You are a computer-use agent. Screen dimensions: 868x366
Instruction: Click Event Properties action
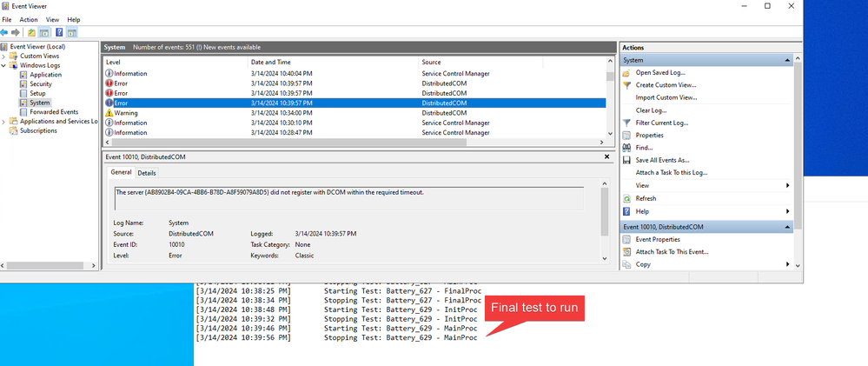(x=658, y=239)
